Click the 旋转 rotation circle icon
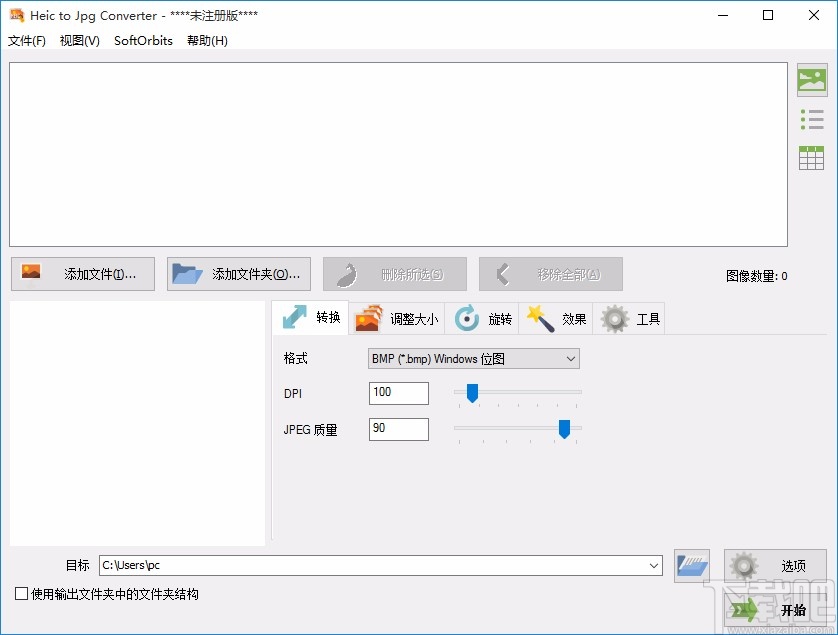Image resolution: width=838 pixels, height=635 pixels. coord(465,318)
